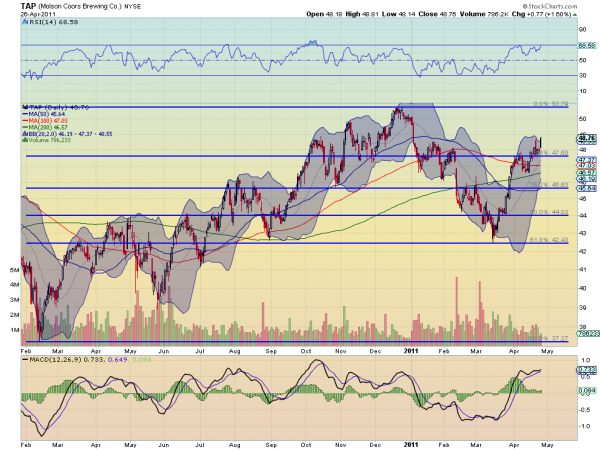Screen dimensions: 600x450
Task: Click the MA(200) 46.57 legend entry
Action: [48, 127]
